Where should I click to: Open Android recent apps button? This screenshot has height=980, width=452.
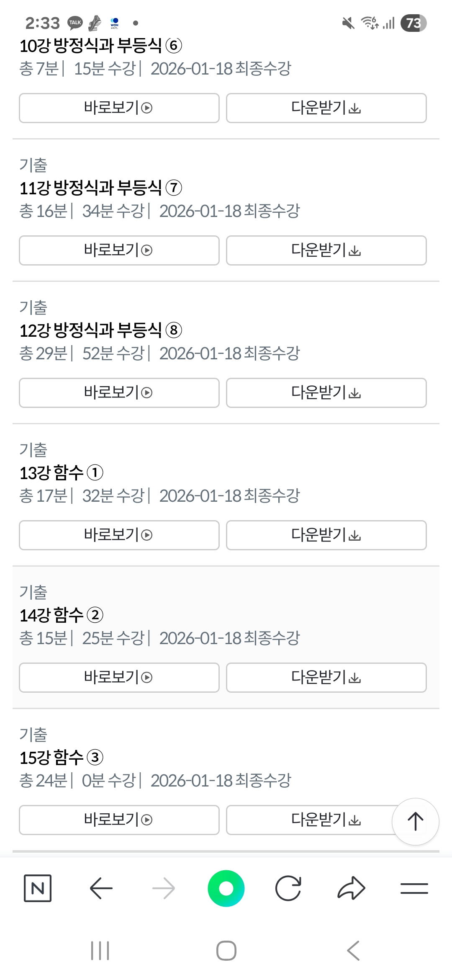[100, 950]
